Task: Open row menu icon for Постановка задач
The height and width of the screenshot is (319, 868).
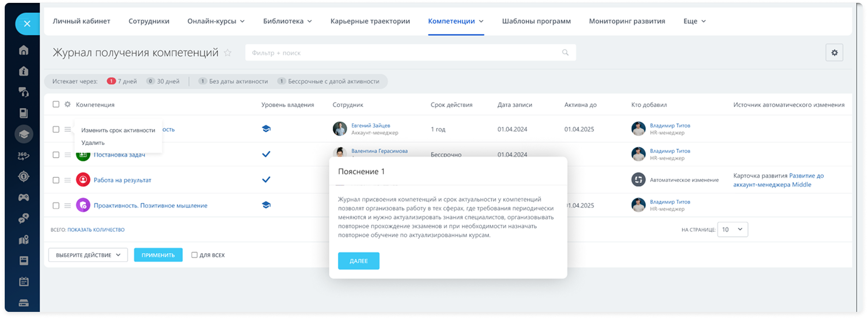Action: (x=68, y=155)
